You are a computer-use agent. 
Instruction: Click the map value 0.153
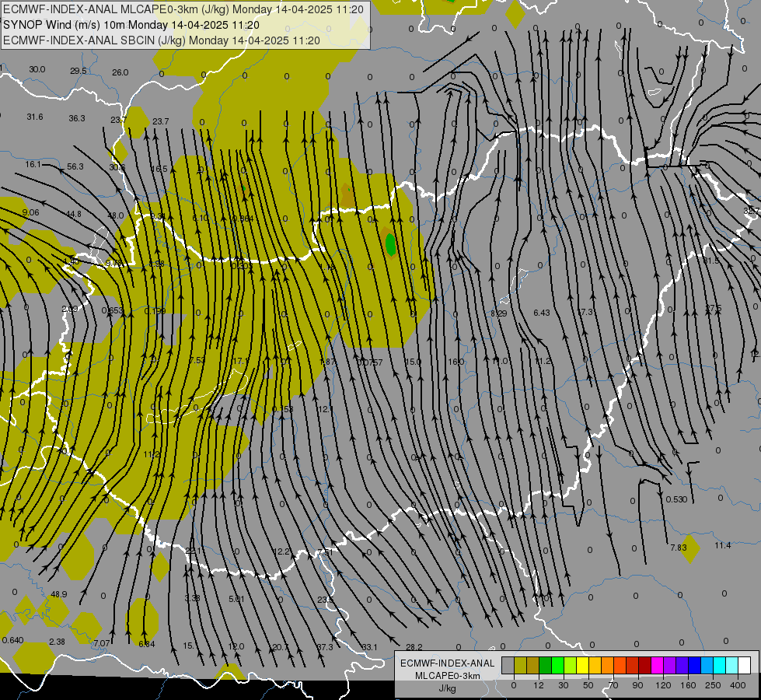pos(283,409)
